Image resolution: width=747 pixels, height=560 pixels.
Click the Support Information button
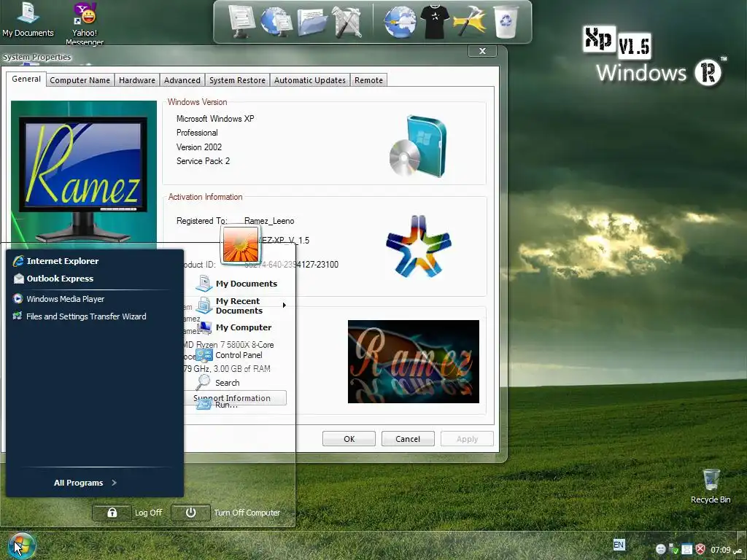click(x=235, y=397)
